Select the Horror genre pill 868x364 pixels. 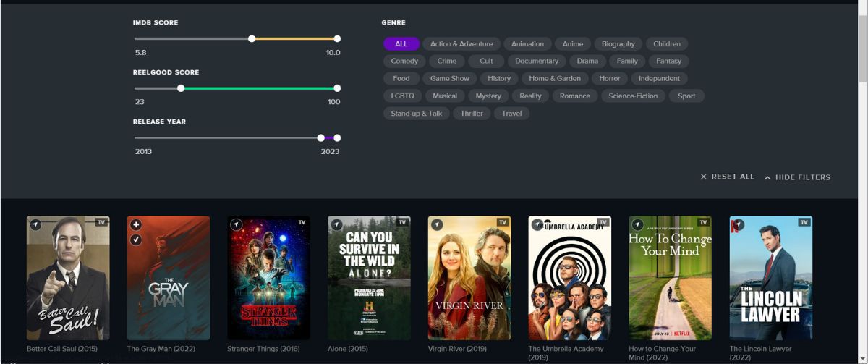pyautogui.click(x=610, y=79)
